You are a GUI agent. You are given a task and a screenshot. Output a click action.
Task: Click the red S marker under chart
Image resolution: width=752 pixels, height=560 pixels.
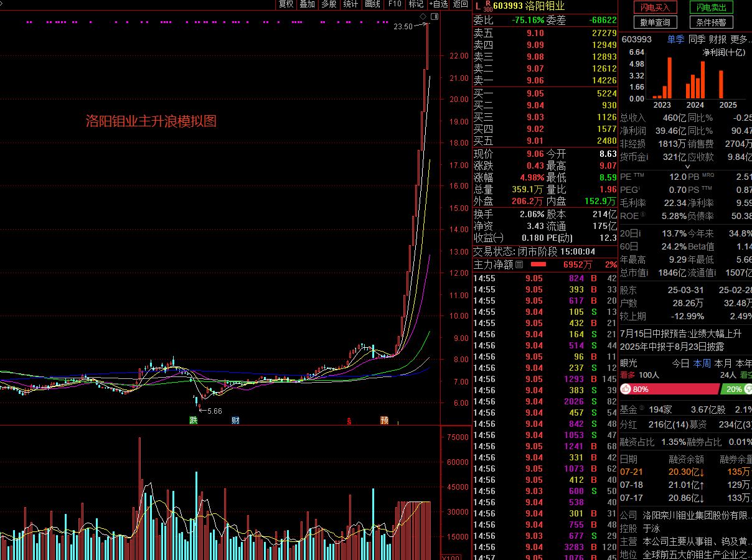tap(349, 421)
